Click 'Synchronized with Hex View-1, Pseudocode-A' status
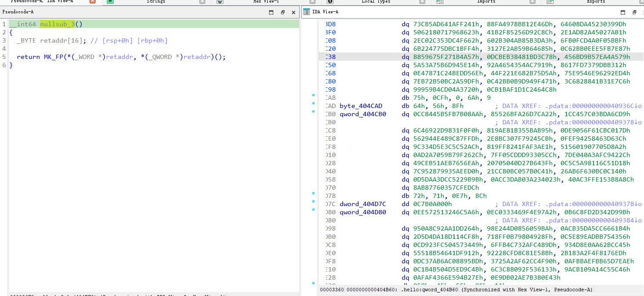Viewport: 644px width, 296px height. (x=526, y=290)
